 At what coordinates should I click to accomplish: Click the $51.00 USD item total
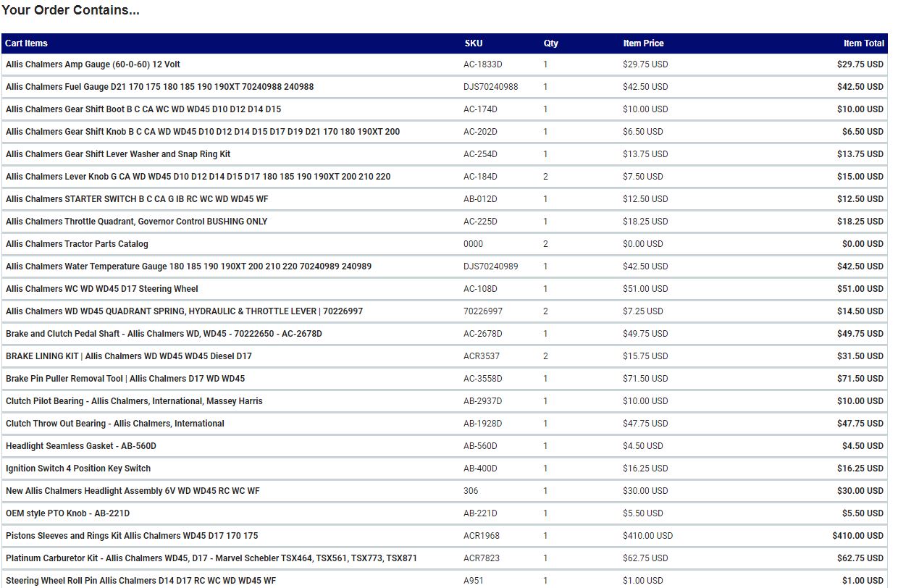click(860, 289)
